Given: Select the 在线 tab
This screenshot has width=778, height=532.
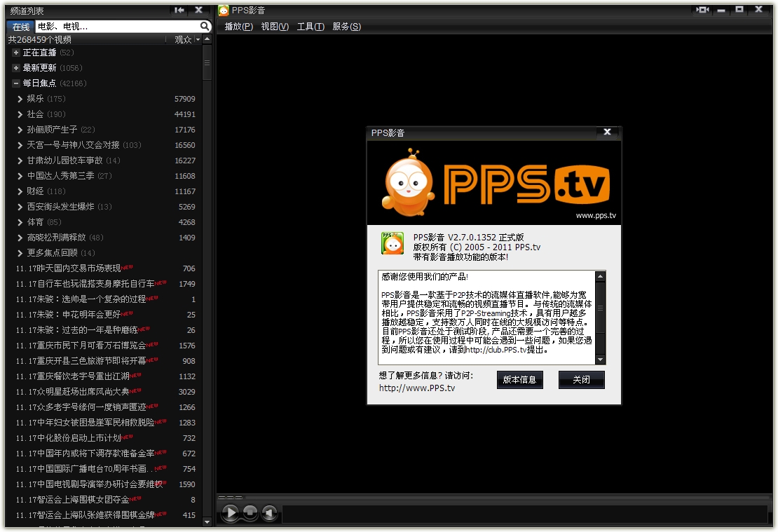Looking at the screenshot, I should pos(21,27).
